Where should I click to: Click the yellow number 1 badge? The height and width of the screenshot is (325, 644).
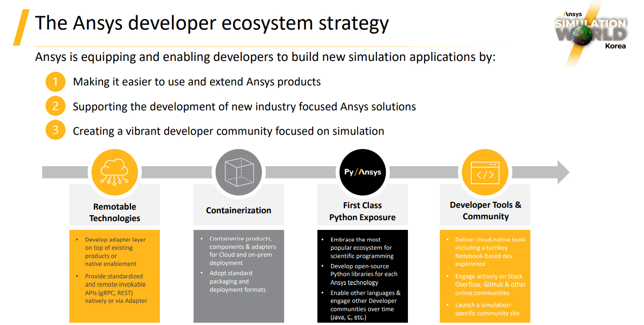pyautogui.click(x=55, y=82)
